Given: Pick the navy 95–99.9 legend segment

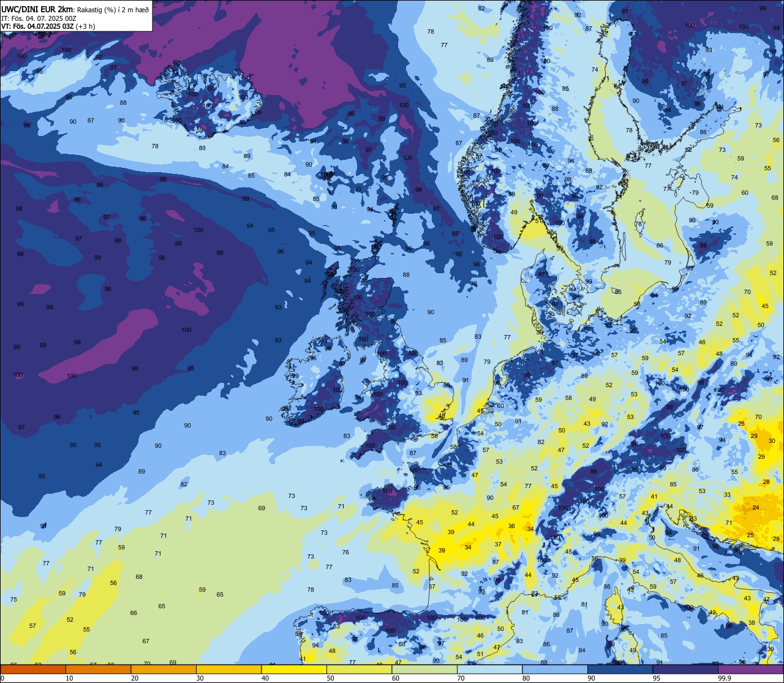Looking at the screenshot, I should point(686,669).
